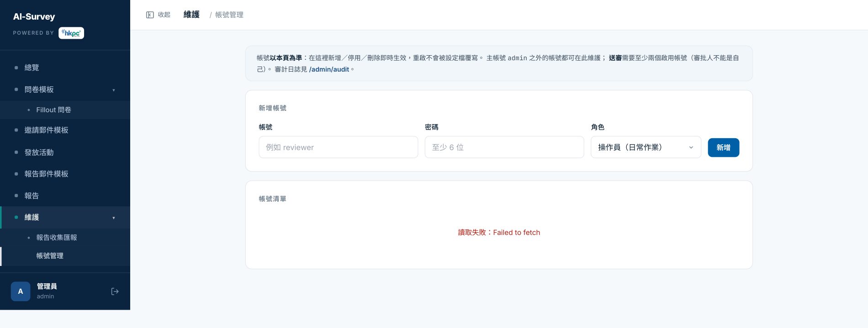
Task: Click the 新增帳號 section heading
Action: (x=273, y=108)
